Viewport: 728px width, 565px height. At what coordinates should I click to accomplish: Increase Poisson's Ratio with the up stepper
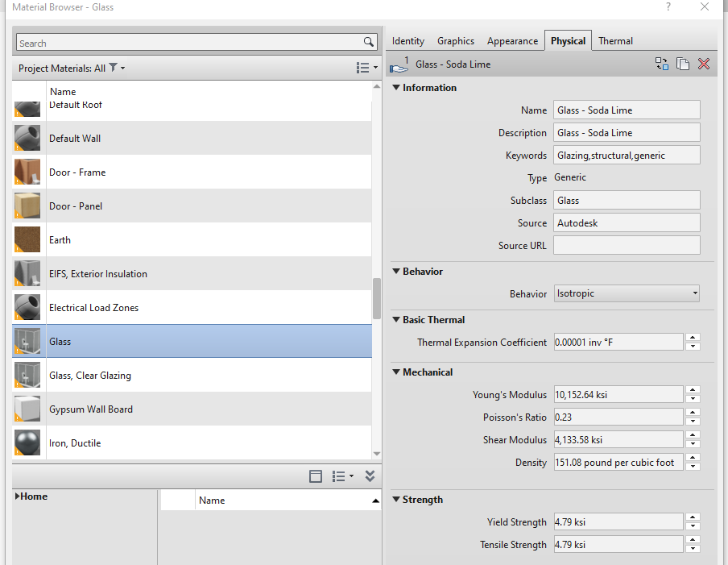pyautogui.click(x=693, y=413)
